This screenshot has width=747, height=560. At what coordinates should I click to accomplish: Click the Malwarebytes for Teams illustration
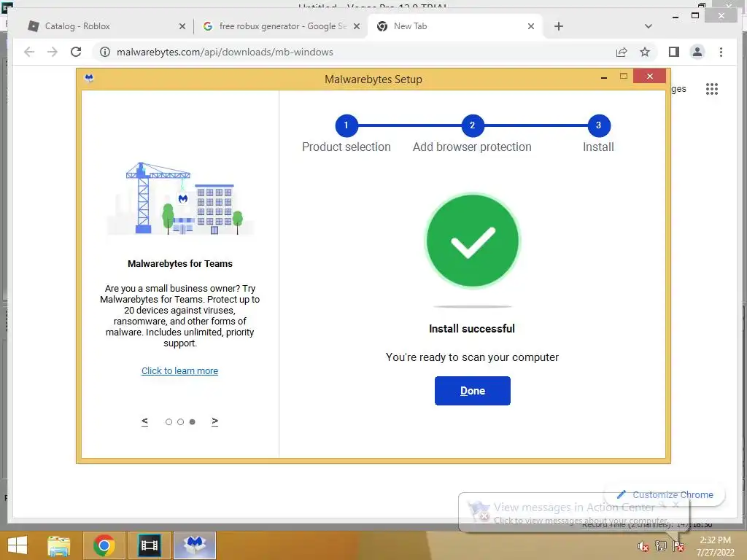(x=180, y=198)
